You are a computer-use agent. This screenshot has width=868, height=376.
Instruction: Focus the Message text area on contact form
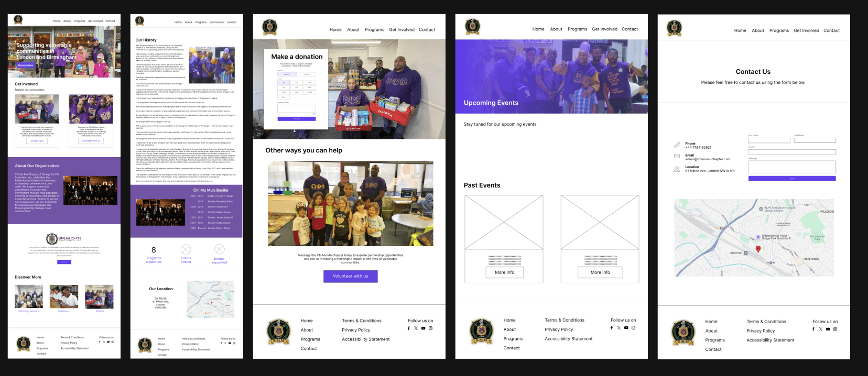click(791, 167)
